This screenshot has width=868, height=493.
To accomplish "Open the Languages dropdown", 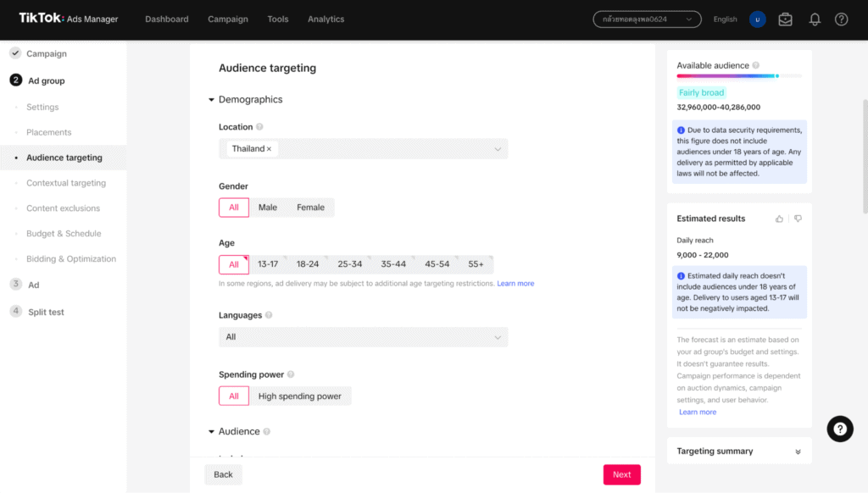I will click(x=363, y=337).
